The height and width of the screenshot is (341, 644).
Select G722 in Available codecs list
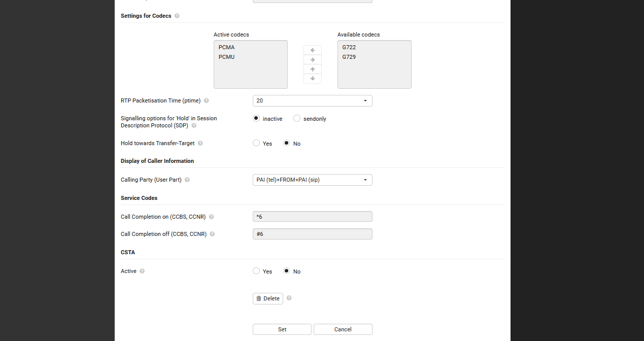click(x=349, y=47)
